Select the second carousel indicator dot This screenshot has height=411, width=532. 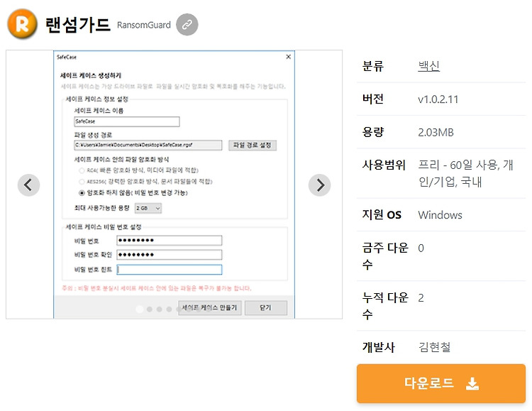[x=149, y=309]
